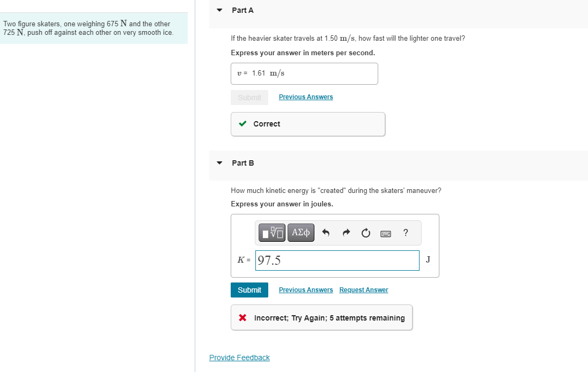Click the redo arrow in the equation toolbar
This screenshot has width=588, height=372.
pos(346,233)
